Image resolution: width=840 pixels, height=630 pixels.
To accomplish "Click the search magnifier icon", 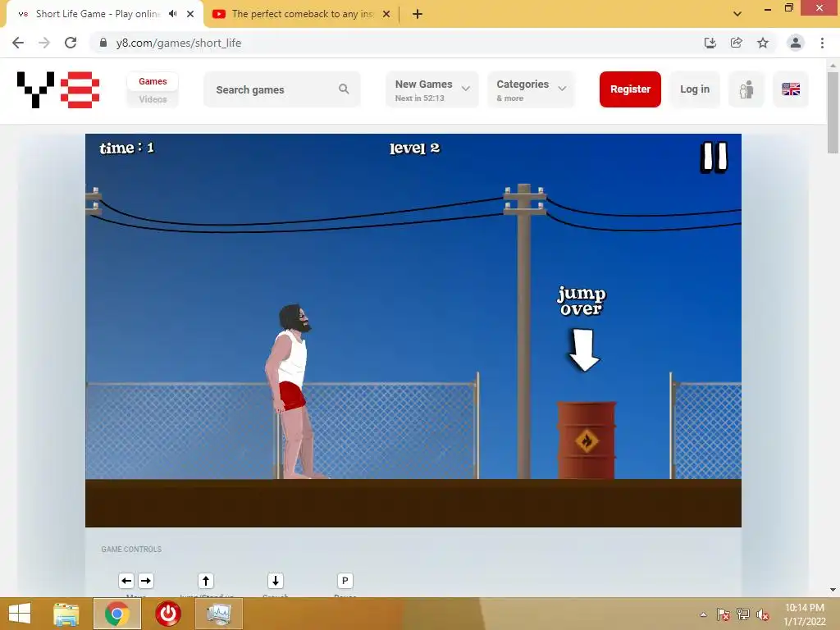I will pos(344,89).
